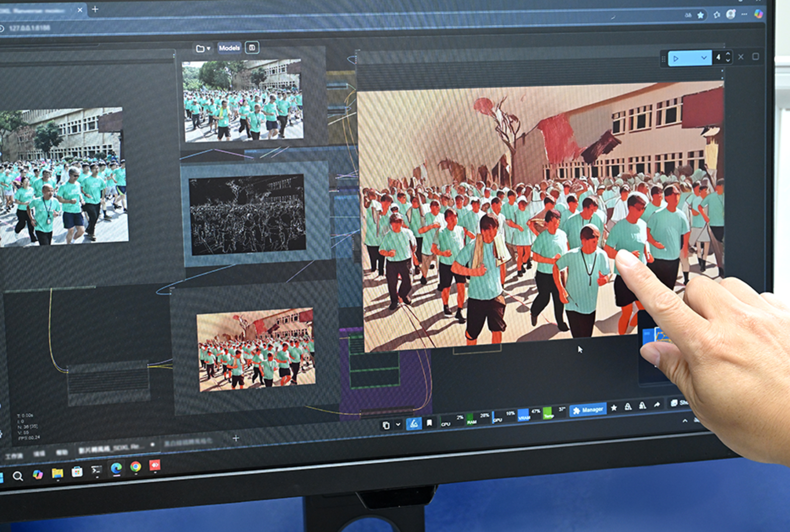This screenshot has height=532, width=790.
Task: Click the first unload-models icon after star
Action: [x=628, y=406]
